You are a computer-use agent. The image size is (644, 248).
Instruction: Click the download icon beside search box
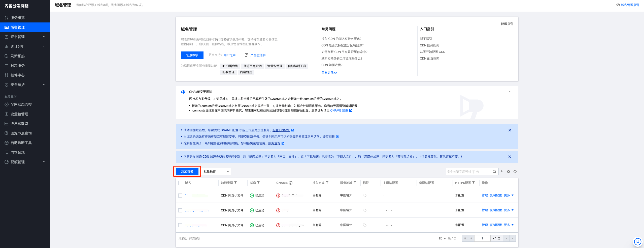pyautogui.click(x=502, y=172)
